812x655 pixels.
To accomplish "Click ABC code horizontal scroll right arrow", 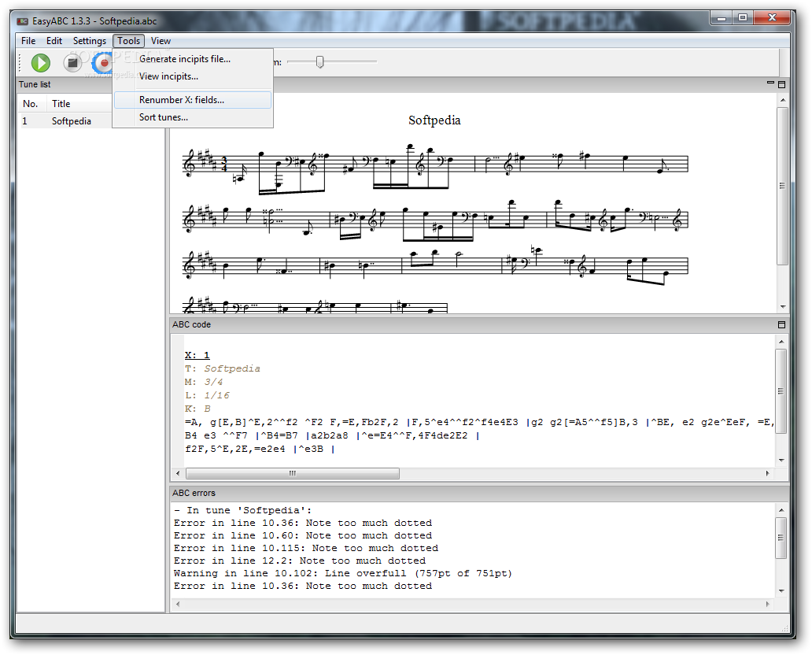I will click(x=767, y=473).
